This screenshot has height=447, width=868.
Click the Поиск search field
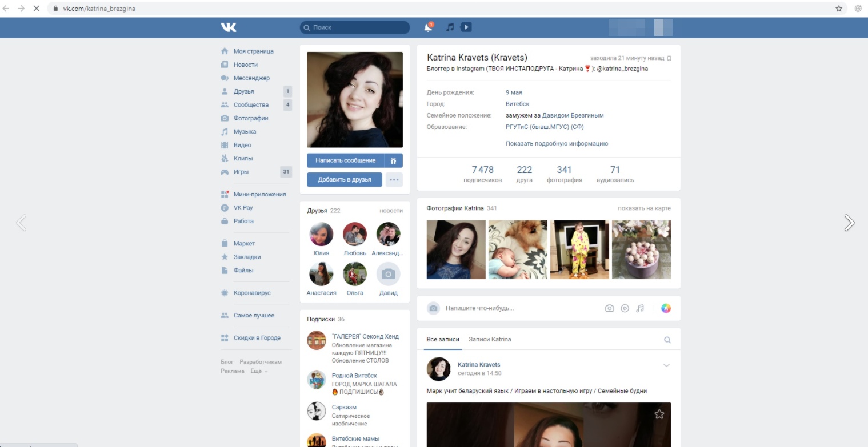[x=355, y=27]
